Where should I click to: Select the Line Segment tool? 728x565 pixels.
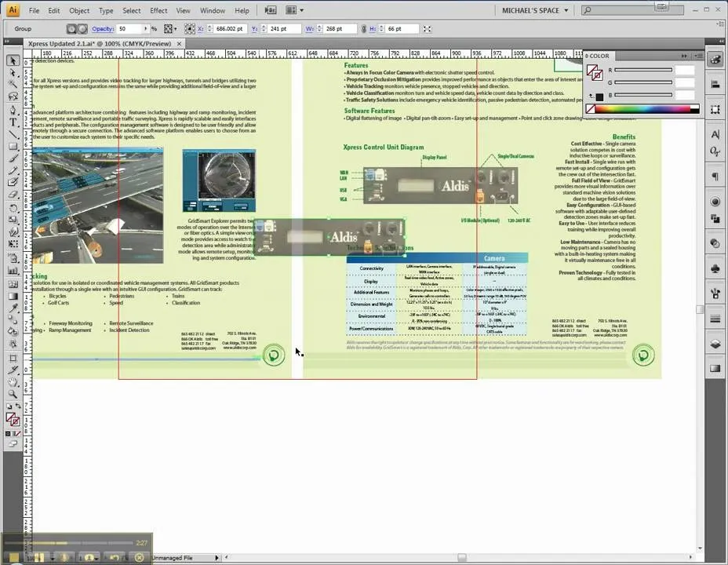click(13, 135)
